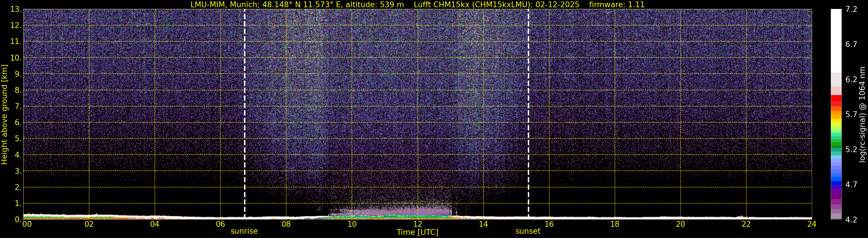Screen dimensions: 868x238
Task: Click the "6.7" colorbar scale label
Action: click(x=851, y=44)
